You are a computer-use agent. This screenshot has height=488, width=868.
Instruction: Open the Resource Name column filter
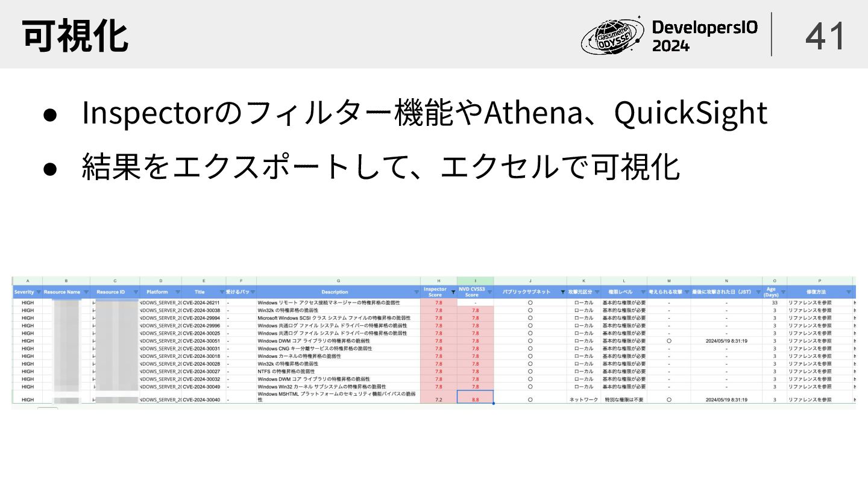point(86,292)
